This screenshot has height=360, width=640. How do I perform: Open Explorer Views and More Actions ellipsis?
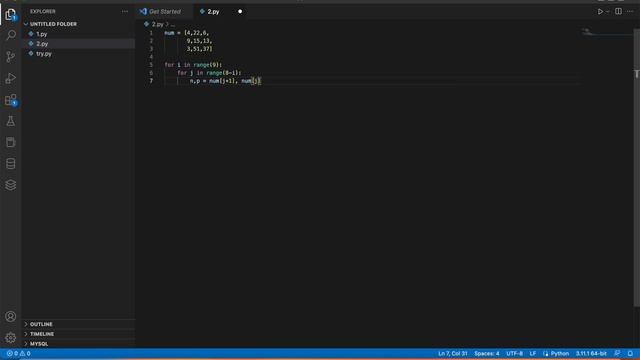(x=124, y=11)
